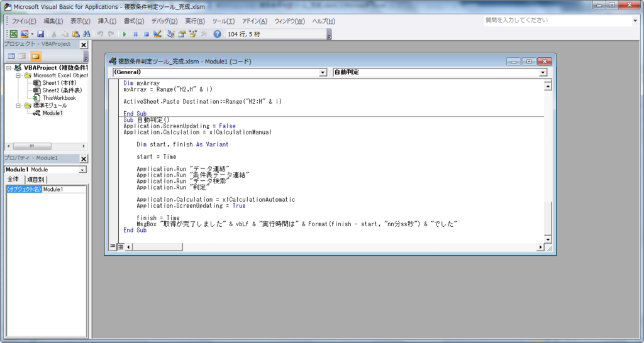644x343 pixels.
Task: Close the Project - VBAProject pane
Action: (x=84, y=45)
